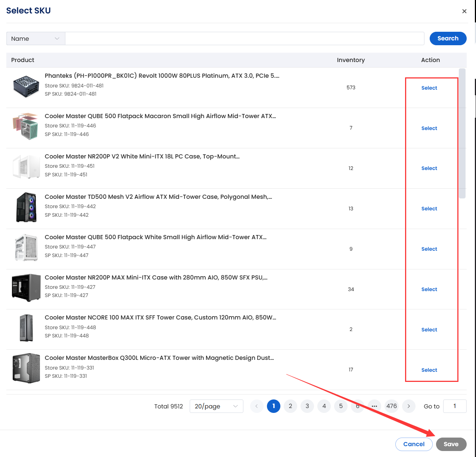Click the inventory value 573
The image size is (476, 457).
point(351,87)
